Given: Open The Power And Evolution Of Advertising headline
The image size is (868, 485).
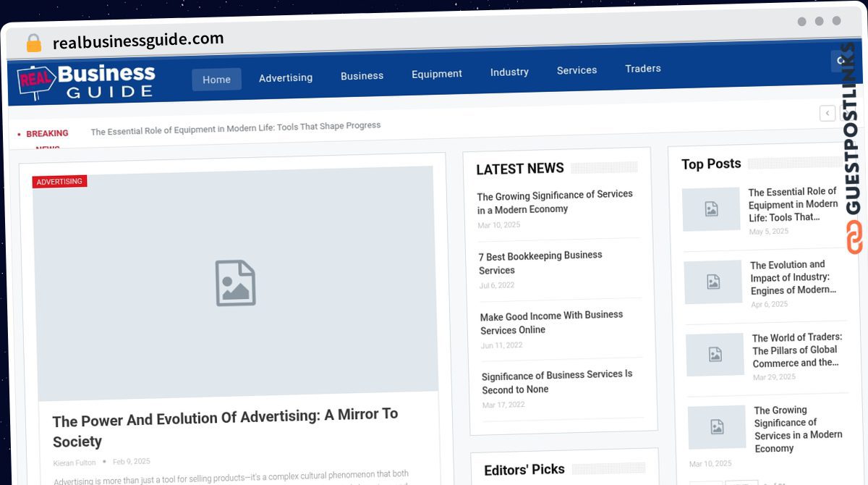Looking at the screenshot, I should pos(225,428).
